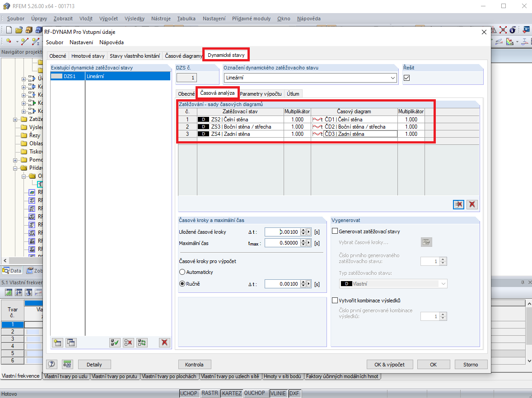This screenshot has height=398, width=532.
Task: Click the help question mark icon
Action: point(51,365)
